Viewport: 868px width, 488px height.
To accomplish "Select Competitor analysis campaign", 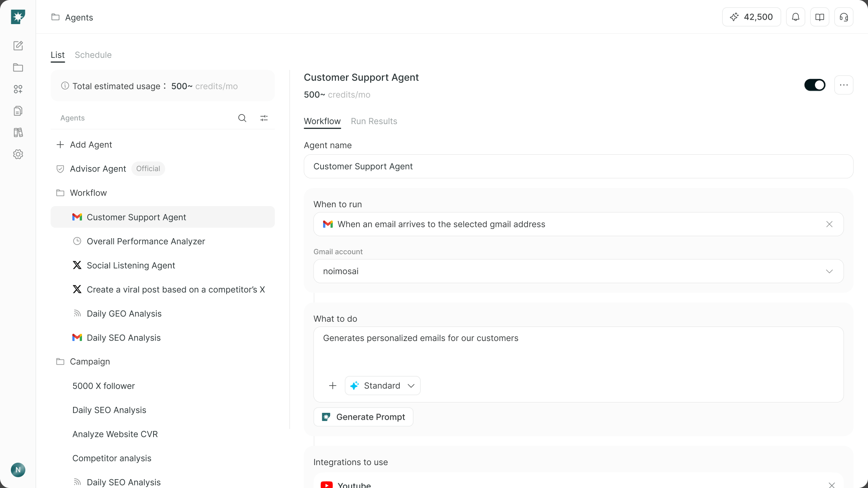I will (163, 458).
